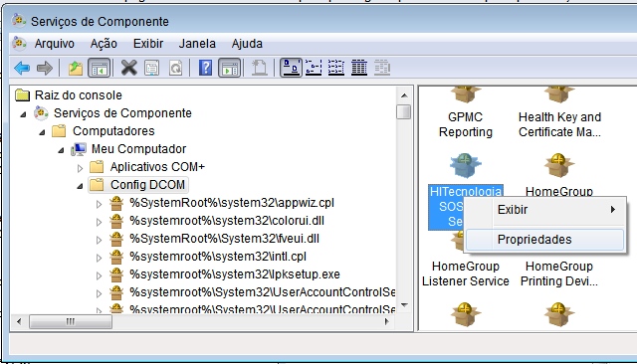Screen dimensions: 637x364
Task: Click the MMC document icon beside Arquivo
Action: pos(19,43)
